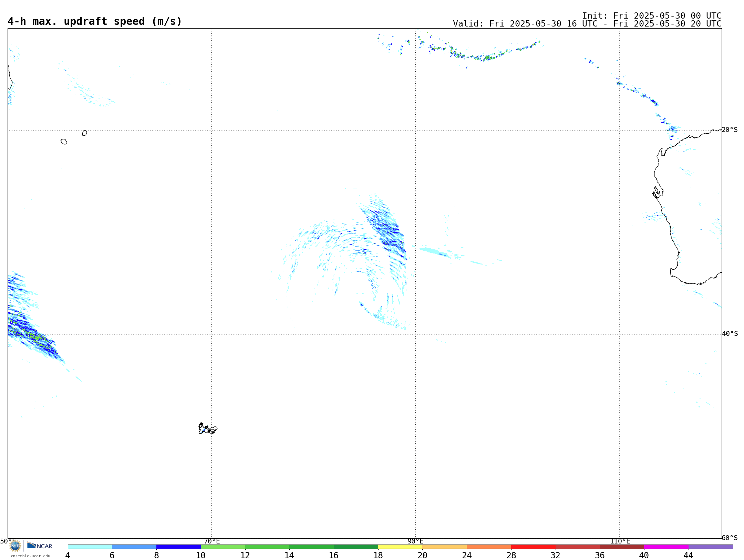Click the colorbar tick label 44
This screenshot has height=560, width=744.
coord(689,555)
